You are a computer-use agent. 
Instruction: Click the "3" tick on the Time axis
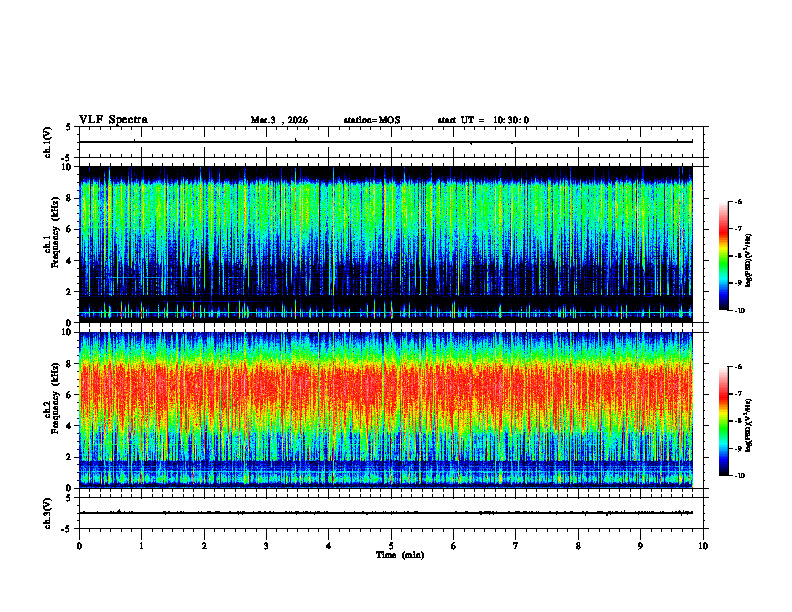coord(266,546)
